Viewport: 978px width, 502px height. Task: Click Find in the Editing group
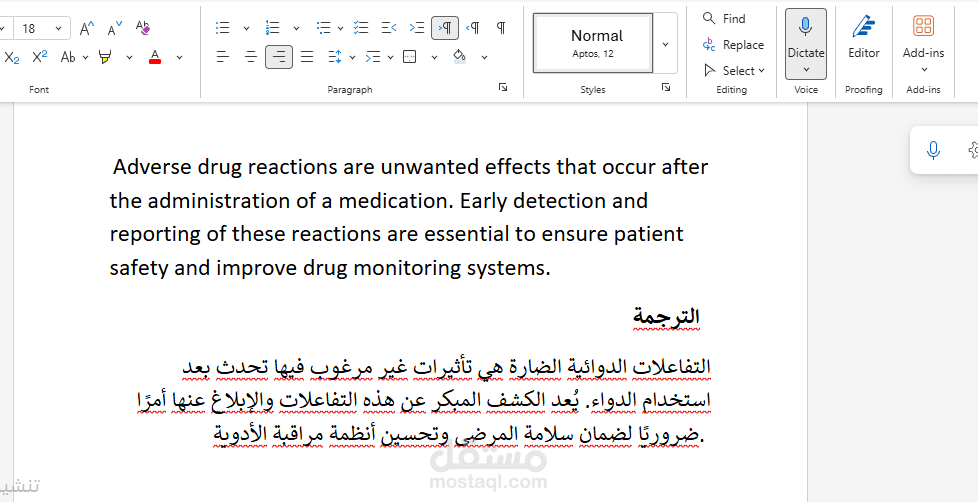pyautogui.click(x=724, y=18)
